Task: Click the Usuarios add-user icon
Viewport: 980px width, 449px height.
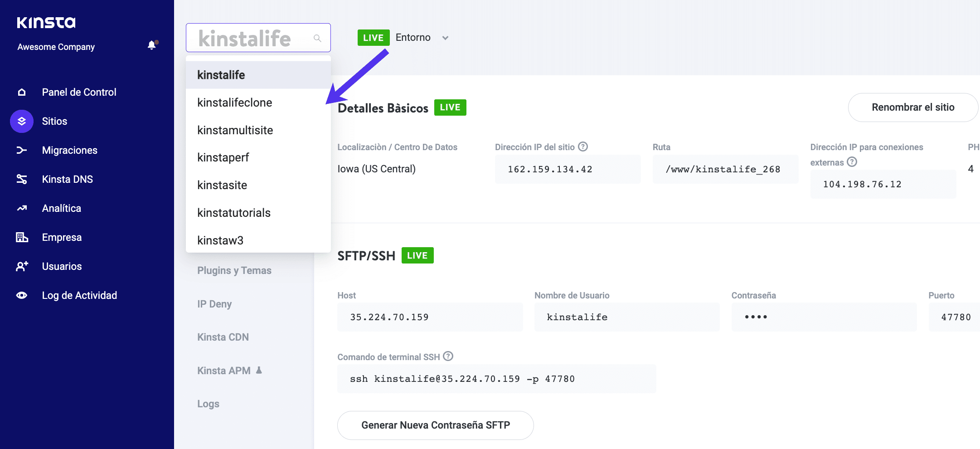Action: tap(22, 267)
